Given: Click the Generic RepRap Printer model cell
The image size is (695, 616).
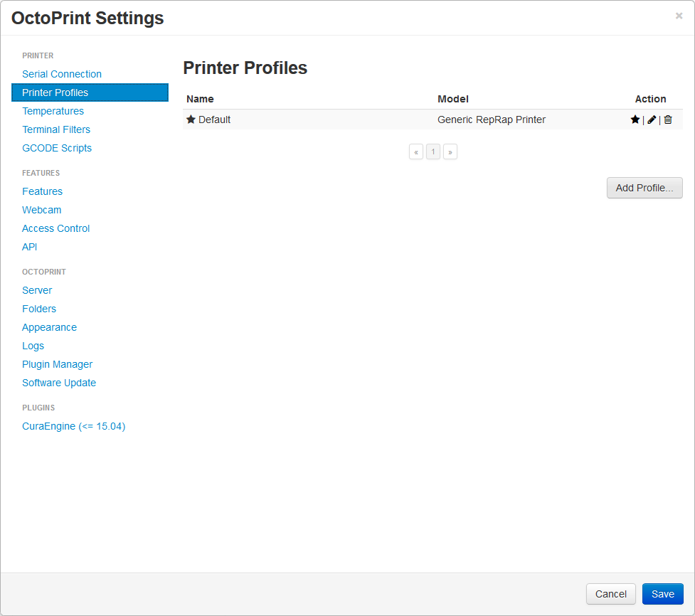Looking at the screenshot, I should pos(491,120).
